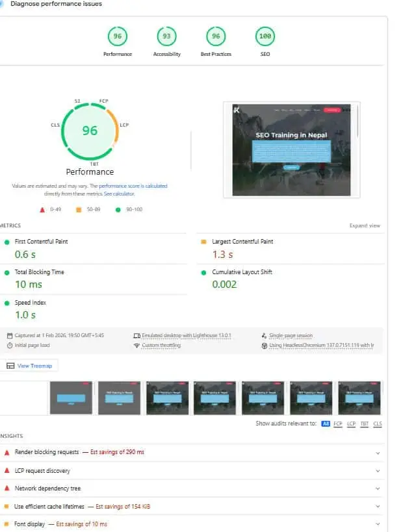Click the timer icon by Initial page load
405x532 pixels.
(x=10, y=346)
